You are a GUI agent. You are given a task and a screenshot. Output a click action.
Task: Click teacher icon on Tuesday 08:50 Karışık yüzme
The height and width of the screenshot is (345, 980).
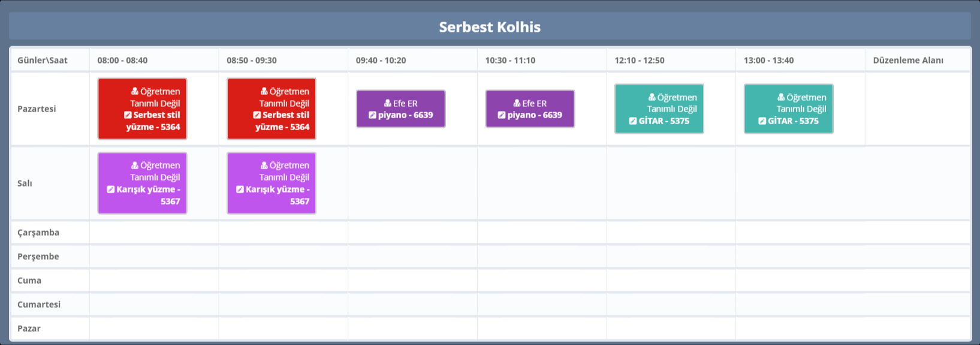(264, 166)
